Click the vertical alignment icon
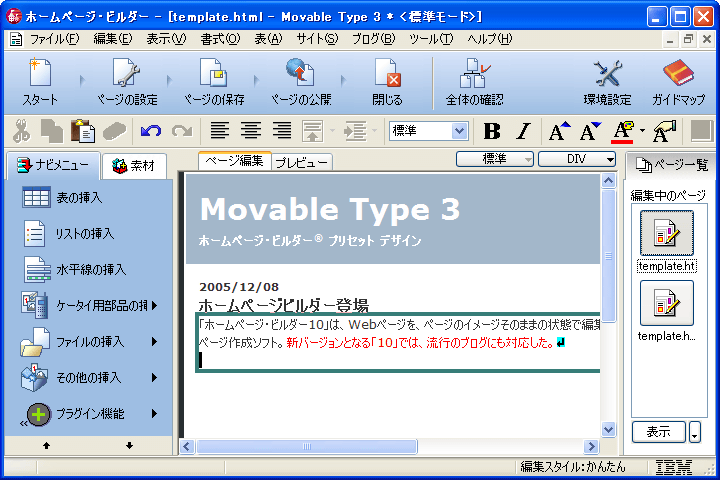Screen dimensions: 720x480 tap(312, 131)
